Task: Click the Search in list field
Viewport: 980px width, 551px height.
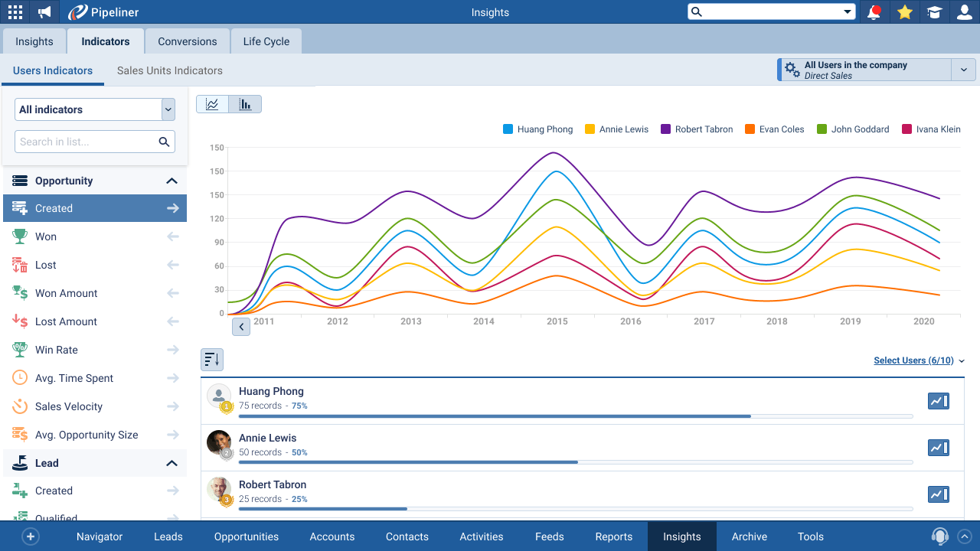Action: [x=87, y=142]
